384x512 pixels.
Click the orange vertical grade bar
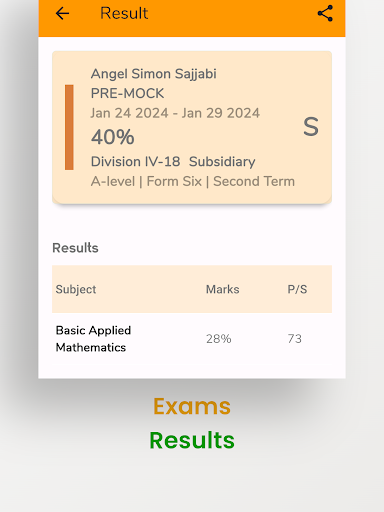[x=69, y=127]
